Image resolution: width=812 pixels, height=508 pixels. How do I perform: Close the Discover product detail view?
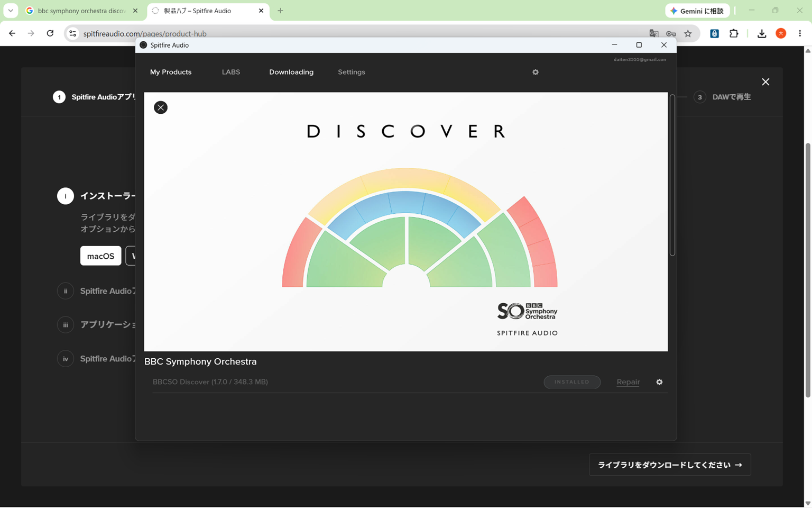[161, 107]
